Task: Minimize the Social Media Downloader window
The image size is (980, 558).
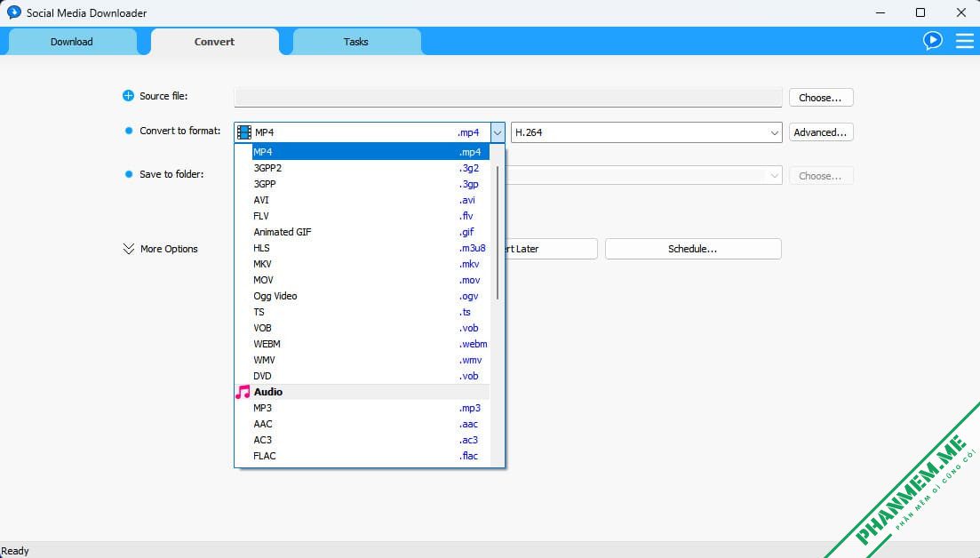Action: [x=880, y=12]
